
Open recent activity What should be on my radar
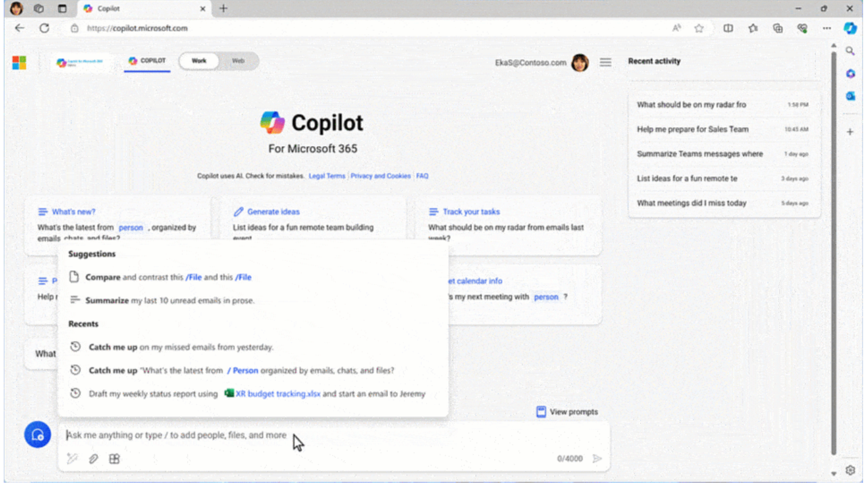point(724,105)
